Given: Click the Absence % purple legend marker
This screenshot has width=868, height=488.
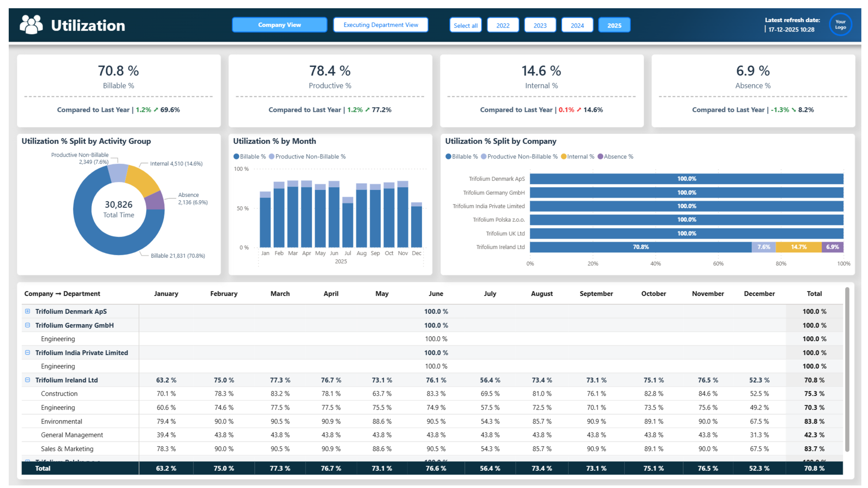Looking at the screenshot, I should click(x=600, y=157).
